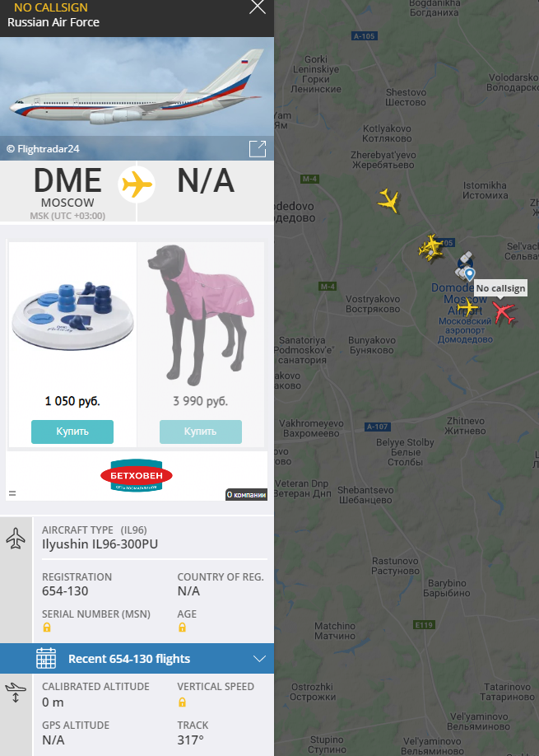Close the aircraft details panel
Viewport: 539px width, 756px height.
[258, 7]
